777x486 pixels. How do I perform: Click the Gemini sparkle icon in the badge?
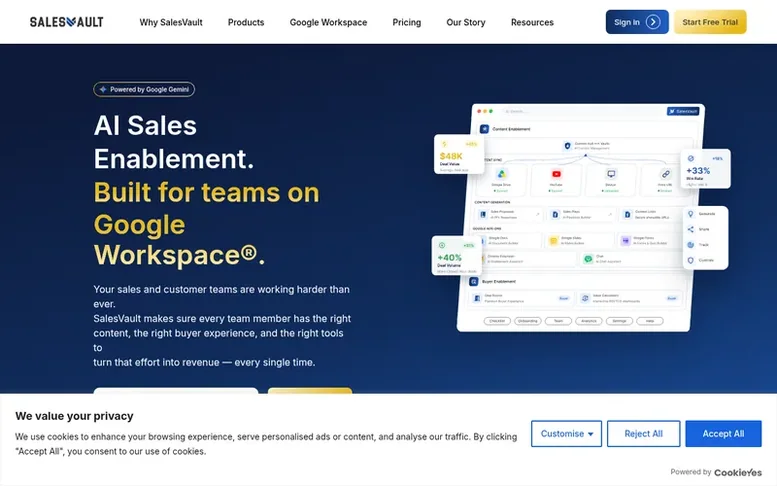(x=103, y=89)
